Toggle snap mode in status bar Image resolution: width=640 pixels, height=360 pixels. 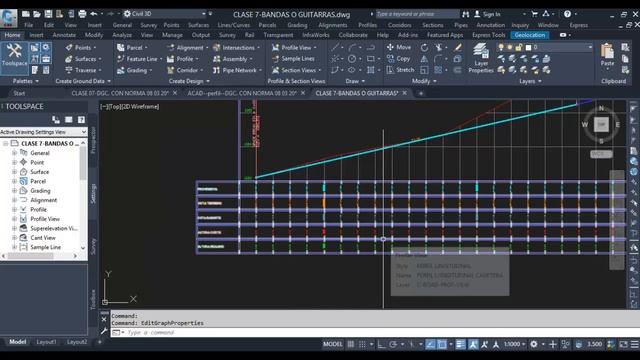point(362,344)
